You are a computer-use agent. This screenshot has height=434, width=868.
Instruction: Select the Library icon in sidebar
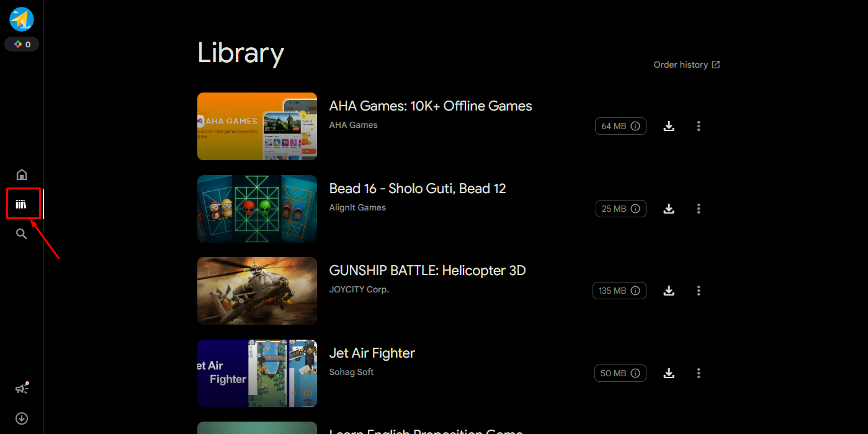[x=22, y=204]
